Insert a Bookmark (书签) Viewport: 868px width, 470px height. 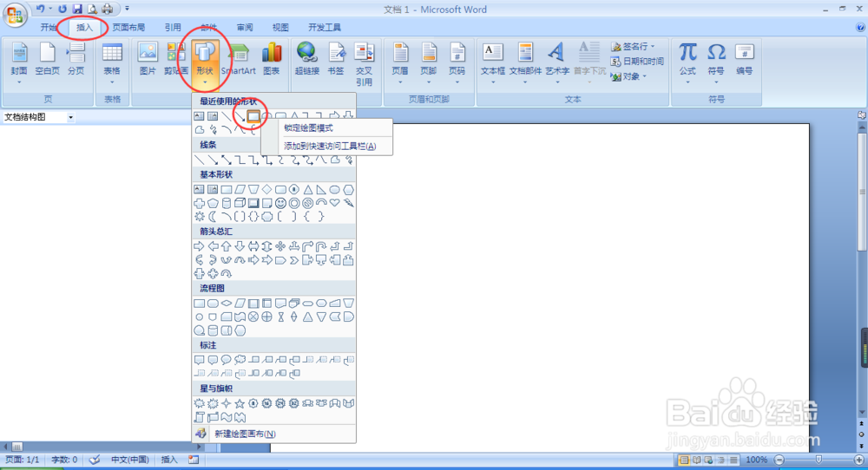point(336,59)
